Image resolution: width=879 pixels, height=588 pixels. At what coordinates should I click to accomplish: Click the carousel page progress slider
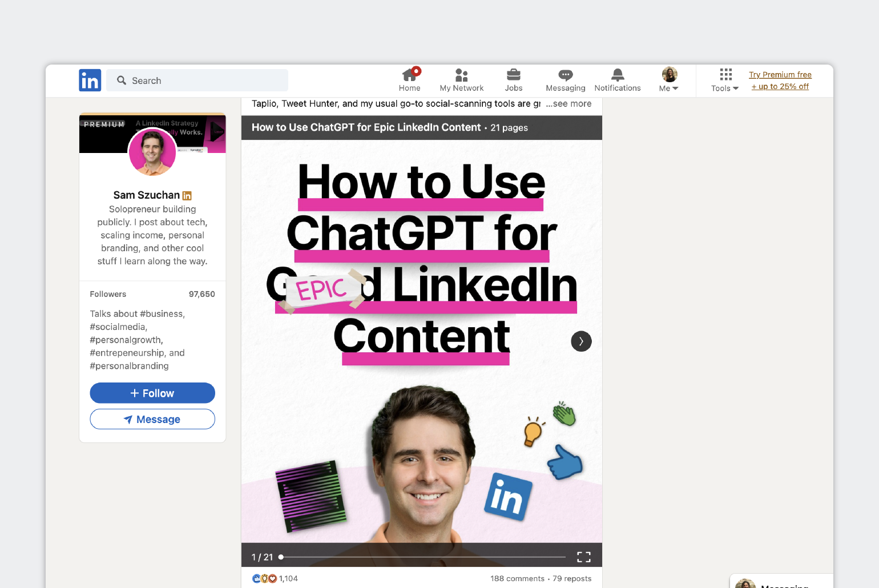(422, 557)
